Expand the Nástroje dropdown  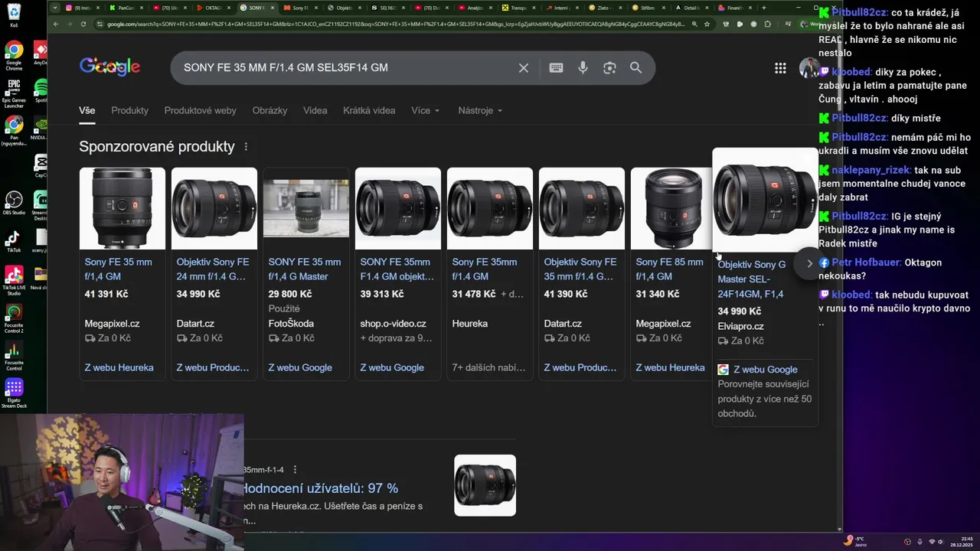coord(480,110)
